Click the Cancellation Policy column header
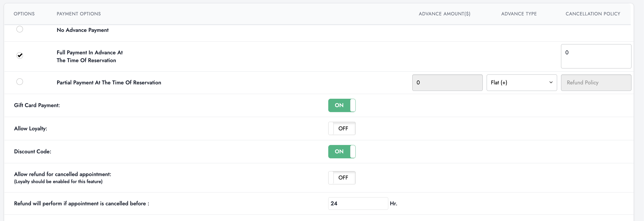The image size is (644, 221). tap(593, 14)
